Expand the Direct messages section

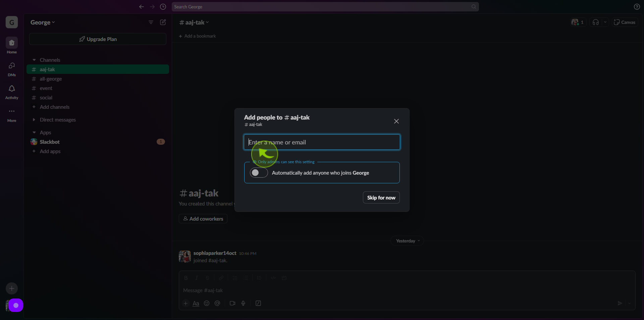[x=34, y=120]
